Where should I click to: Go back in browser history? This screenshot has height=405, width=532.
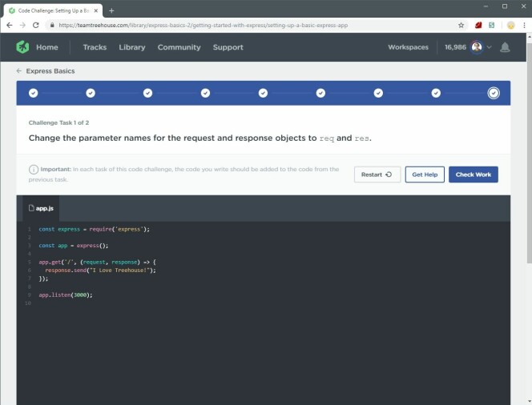pos(10,25)
